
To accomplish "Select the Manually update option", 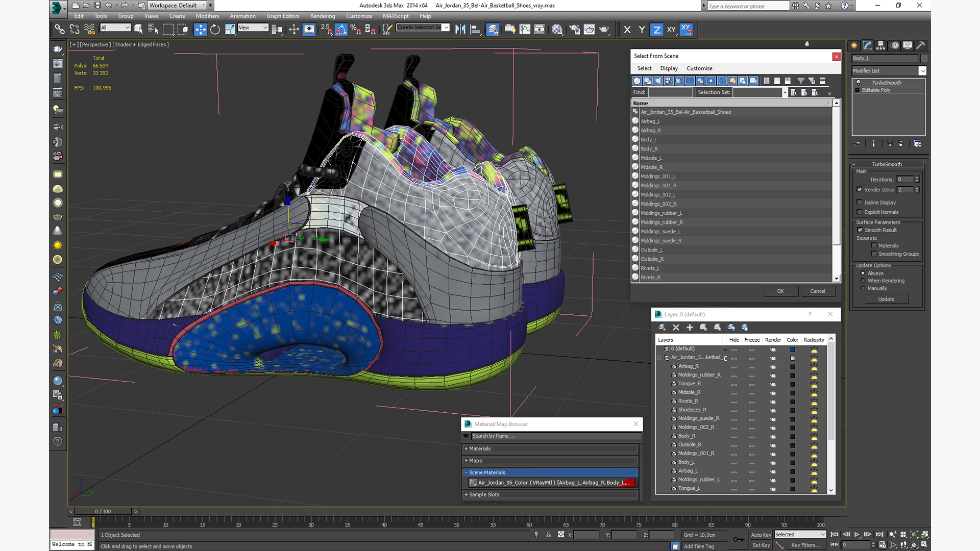I will (863, 288).
